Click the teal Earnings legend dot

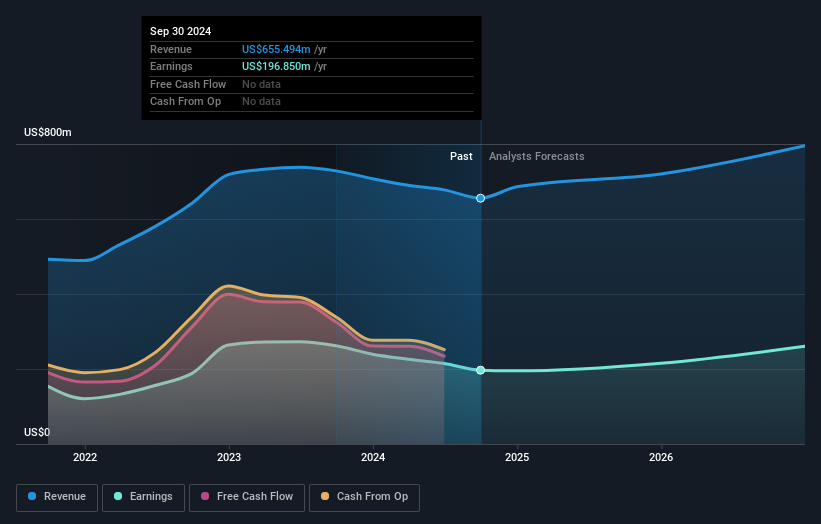118,496
